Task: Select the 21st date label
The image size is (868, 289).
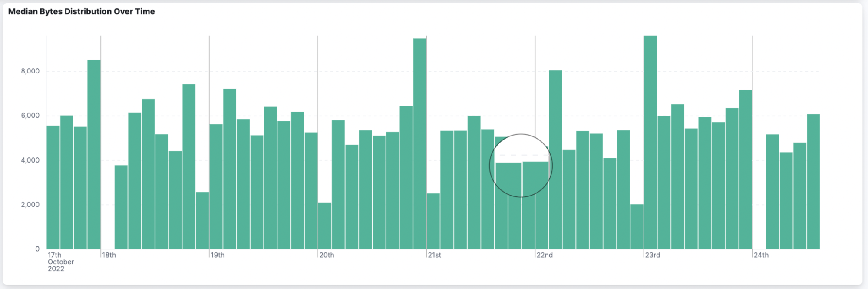Action: coord(434,255)
